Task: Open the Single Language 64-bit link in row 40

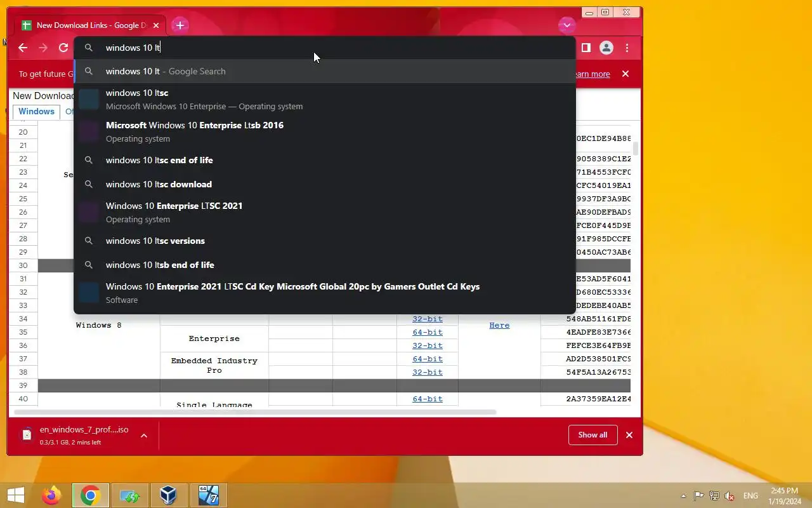Action: coord(428,399)
